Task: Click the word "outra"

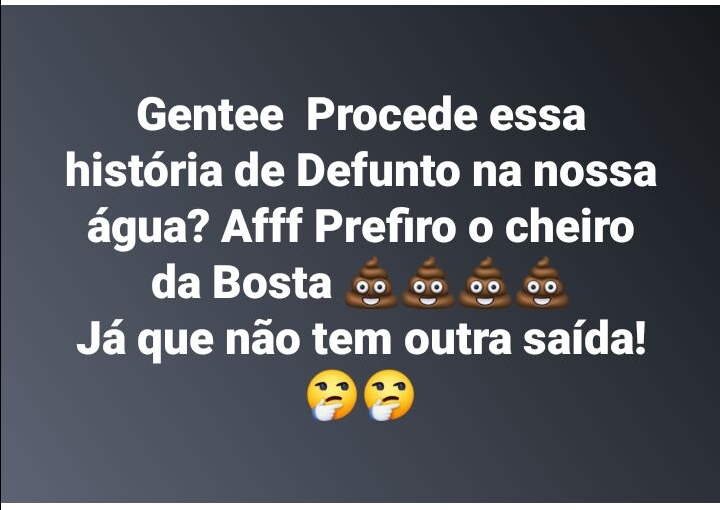Action: point(458,342)
